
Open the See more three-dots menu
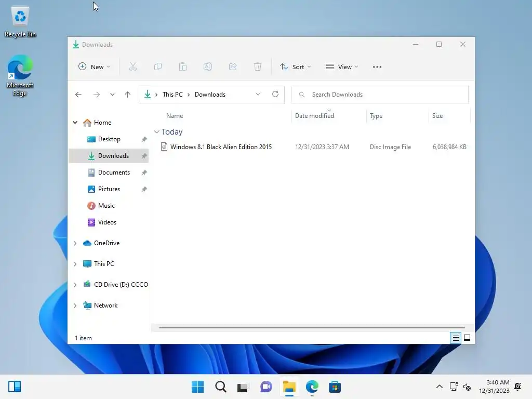point(377,67)
